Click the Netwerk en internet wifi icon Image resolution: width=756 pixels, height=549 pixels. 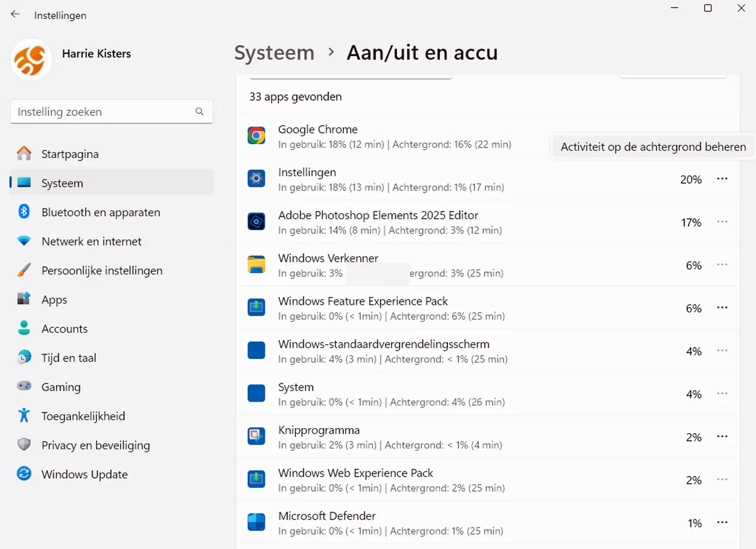(24, 241)
